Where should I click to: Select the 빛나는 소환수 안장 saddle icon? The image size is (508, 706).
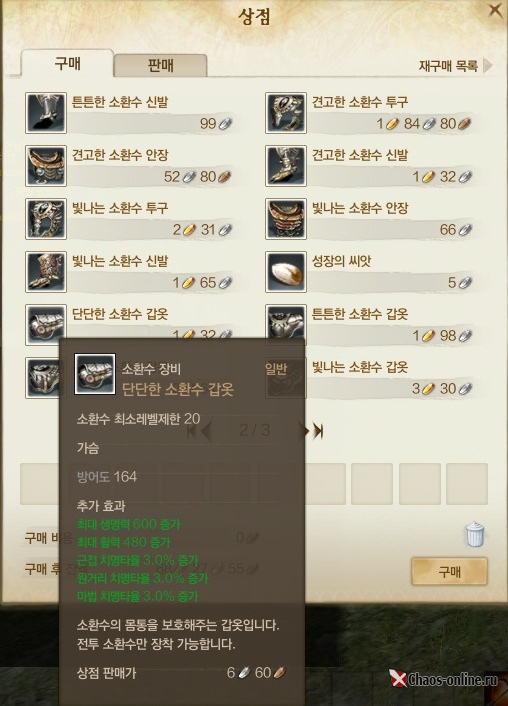tap(286, 219)
